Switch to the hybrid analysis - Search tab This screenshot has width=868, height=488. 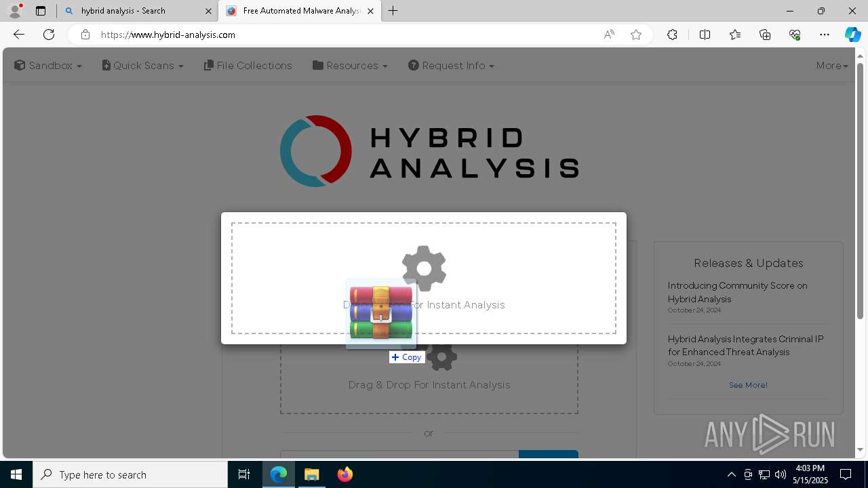[x=136, y=11]
